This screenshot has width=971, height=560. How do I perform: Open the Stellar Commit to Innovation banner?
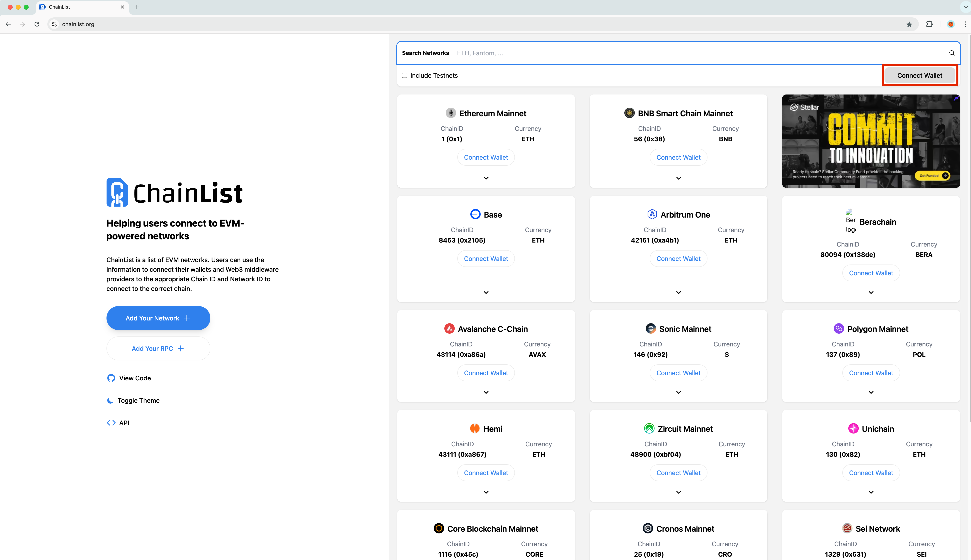[x=871, y=141]
